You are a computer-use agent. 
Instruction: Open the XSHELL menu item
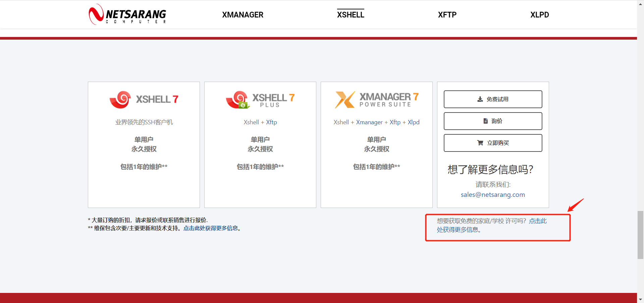click(351, 15)
